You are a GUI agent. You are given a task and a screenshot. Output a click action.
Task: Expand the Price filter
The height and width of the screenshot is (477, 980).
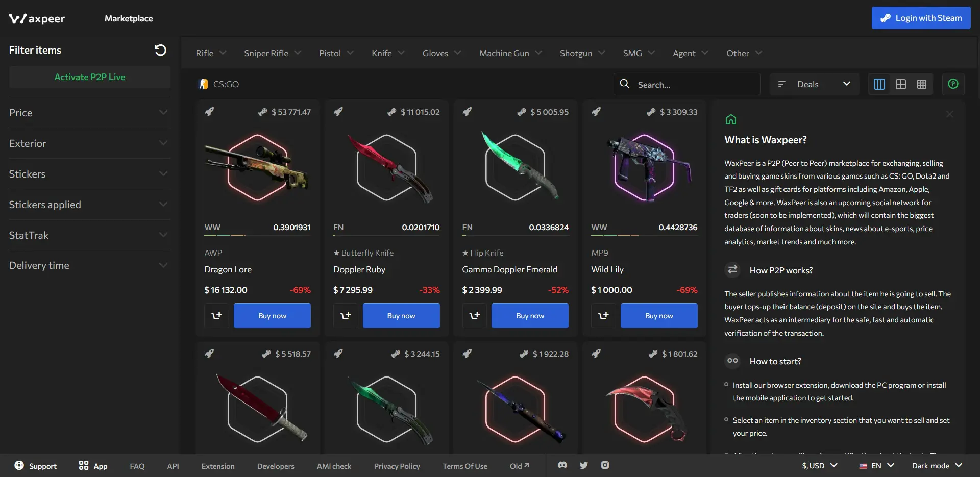89,113
